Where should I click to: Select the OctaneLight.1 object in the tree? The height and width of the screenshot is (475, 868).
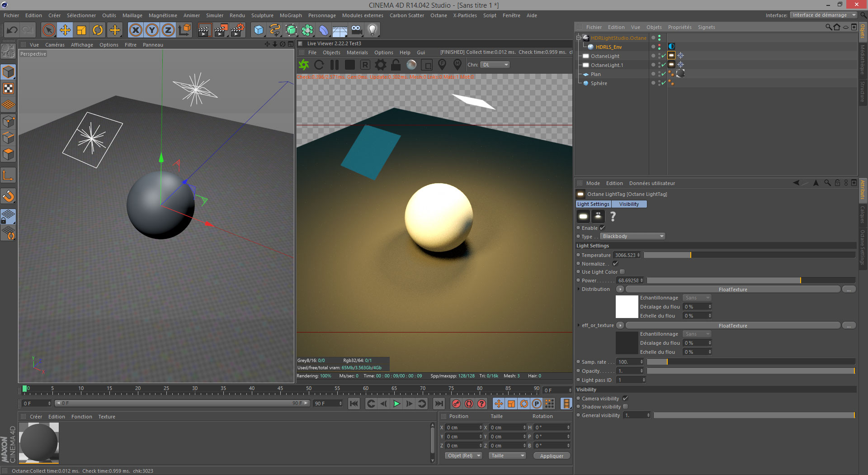(x=607, y=65)
